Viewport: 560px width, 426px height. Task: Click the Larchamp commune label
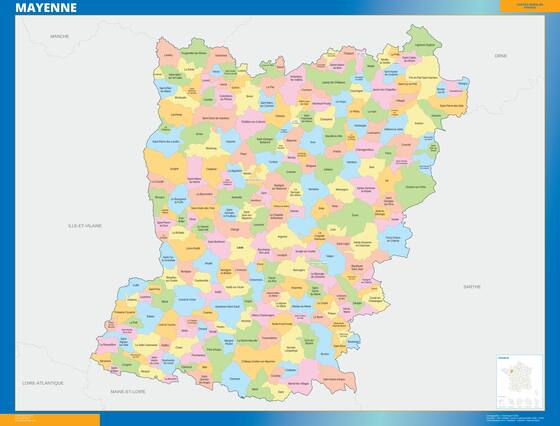click(176, 115)
